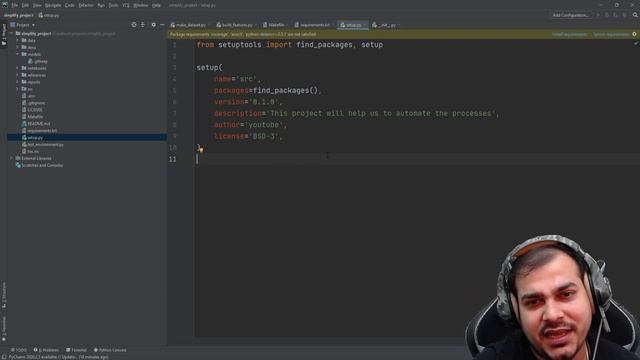Screen dimensions: 640x360
Task: Expand the references folder
Action: point(17,75)
